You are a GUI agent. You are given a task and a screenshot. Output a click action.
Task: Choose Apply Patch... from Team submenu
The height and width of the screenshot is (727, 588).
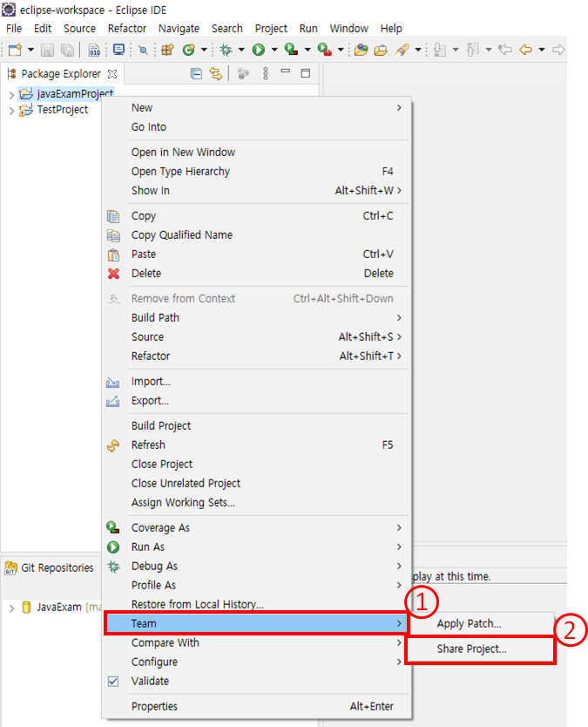point(481,623)
